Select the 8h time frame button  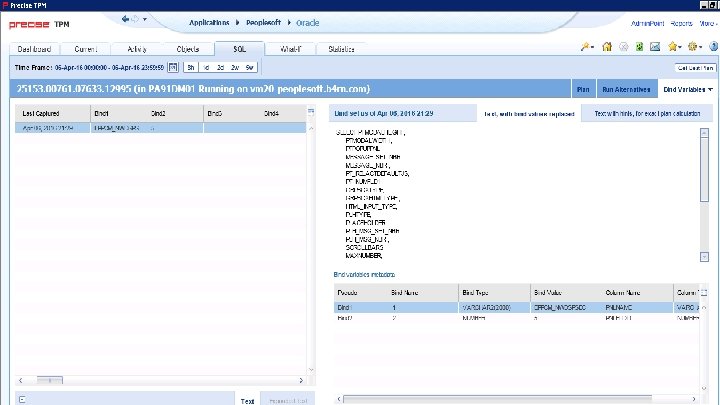(x=191, y=68)
